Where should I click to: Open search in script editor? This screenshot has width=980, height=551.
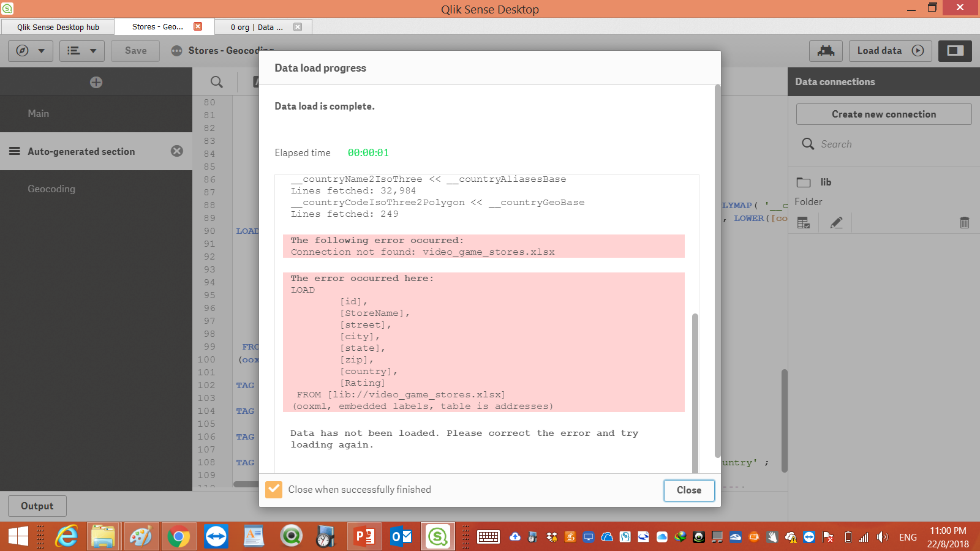pos(217,82)
